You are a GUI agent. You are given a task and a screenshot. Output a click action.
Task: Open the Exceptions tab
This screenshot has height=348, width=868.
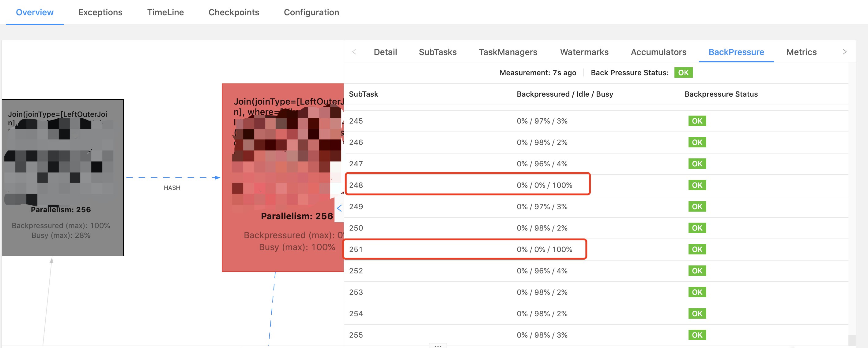(x=100, y=13)
